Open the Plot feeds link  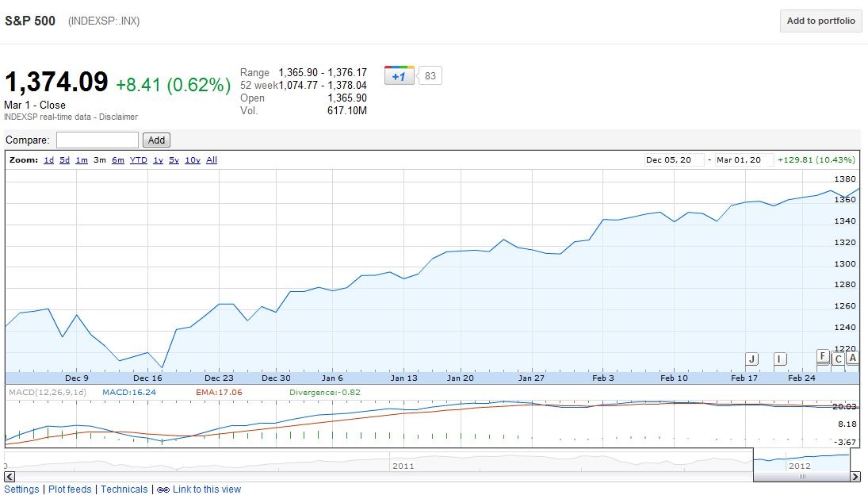pyautogui.click(x=70, y=489)
